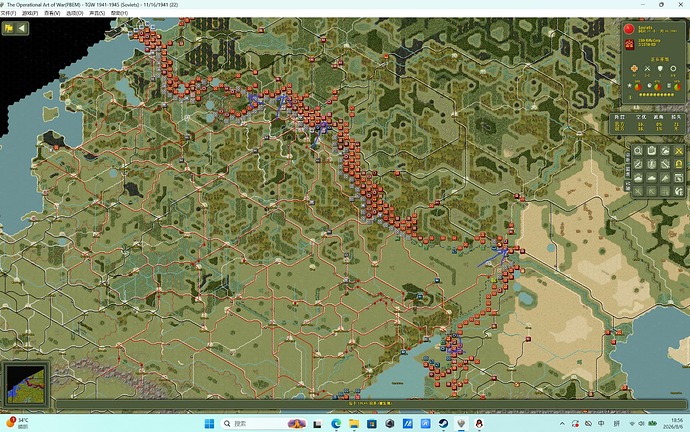Image resolution: width=690 pixels, height=432 pixels.
Task: Click first button in tool grid bottom row
Action: pyautogui.click(x=638, y=191)
